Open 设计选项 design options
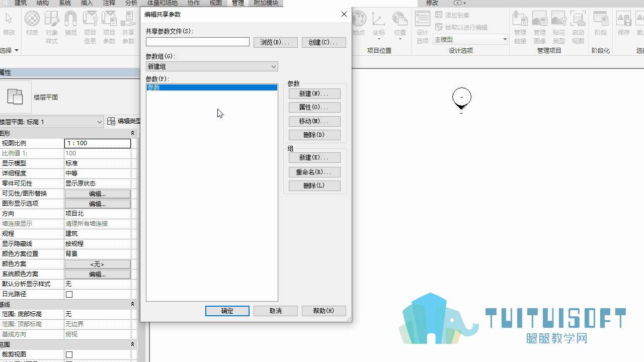The height and width of the screenshot is (362, 644). pos(423,27)
